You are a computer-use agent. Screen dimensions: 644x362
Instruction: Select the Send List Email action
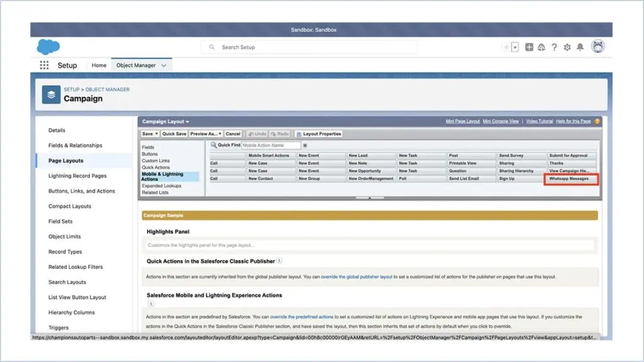(470, 179)
